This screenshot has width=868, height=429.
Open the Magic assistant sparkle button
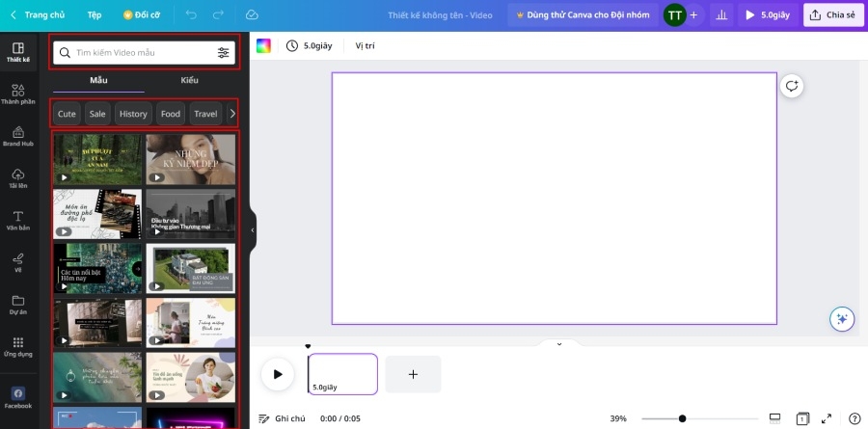pyautogui.click(x=842, y=319)
